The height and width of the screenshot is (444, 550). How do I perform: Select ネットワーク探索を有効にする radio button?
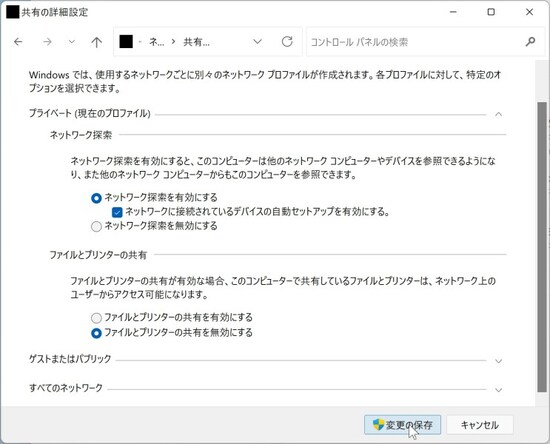coord(96,198)
